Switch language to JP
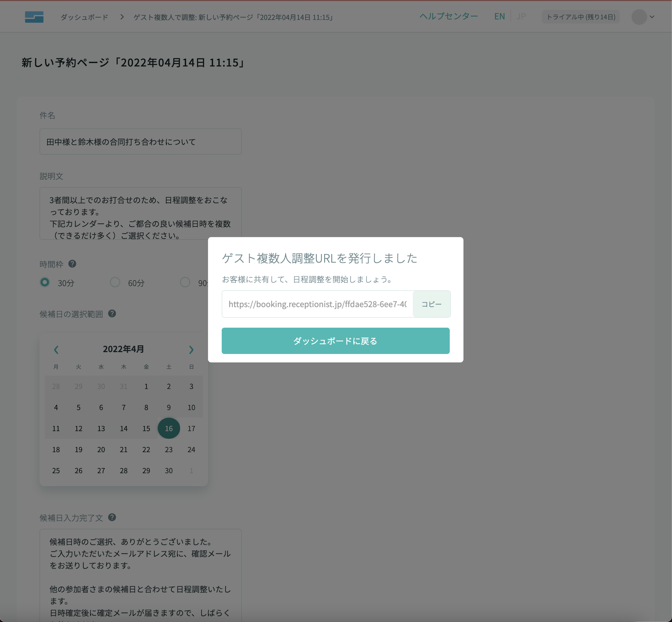Image resolution: width=672 pixels, height=622 pixels. (x=521, y=16)
